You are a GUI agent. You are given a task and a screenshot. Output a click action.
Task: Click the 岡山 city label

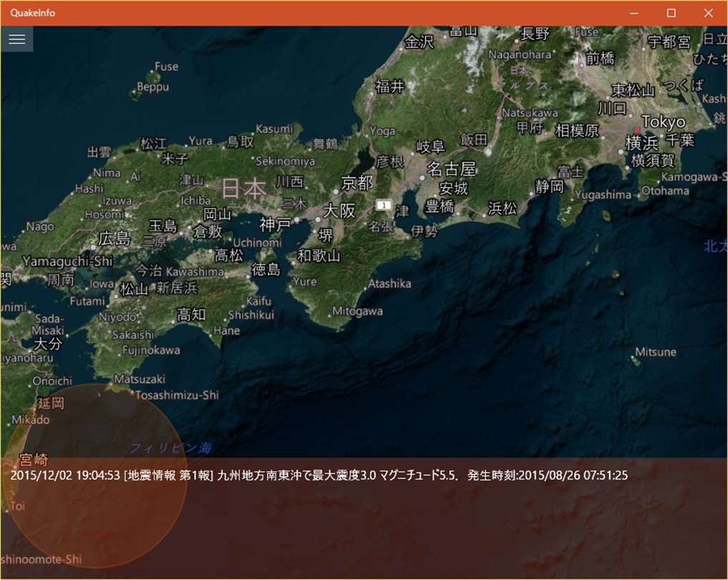click(x=218, y=214)
